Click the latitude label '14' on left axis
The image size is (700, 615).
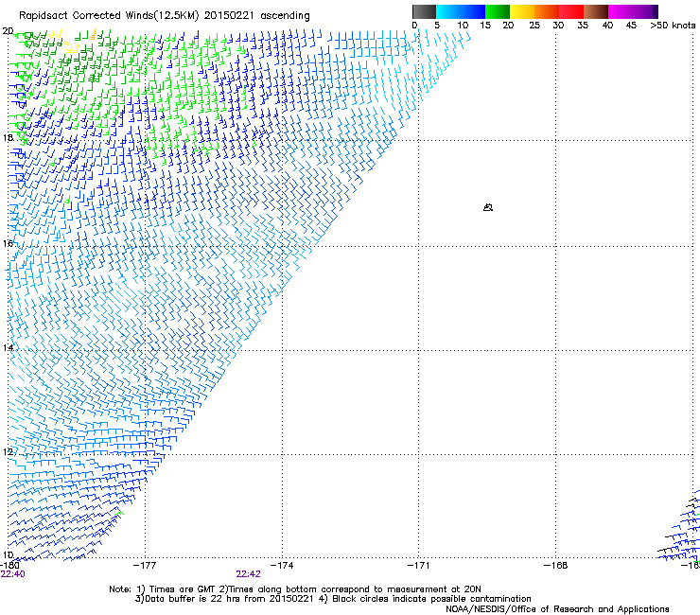tap(8, 347)
